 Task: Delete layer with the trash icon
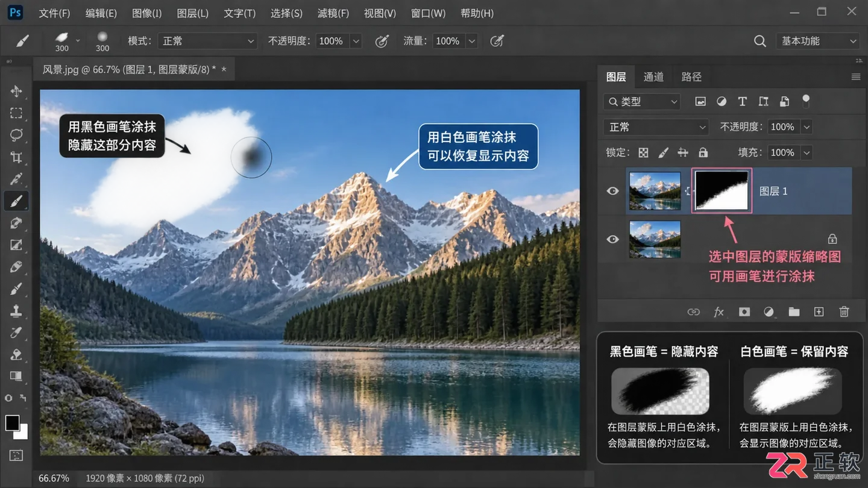844,311
